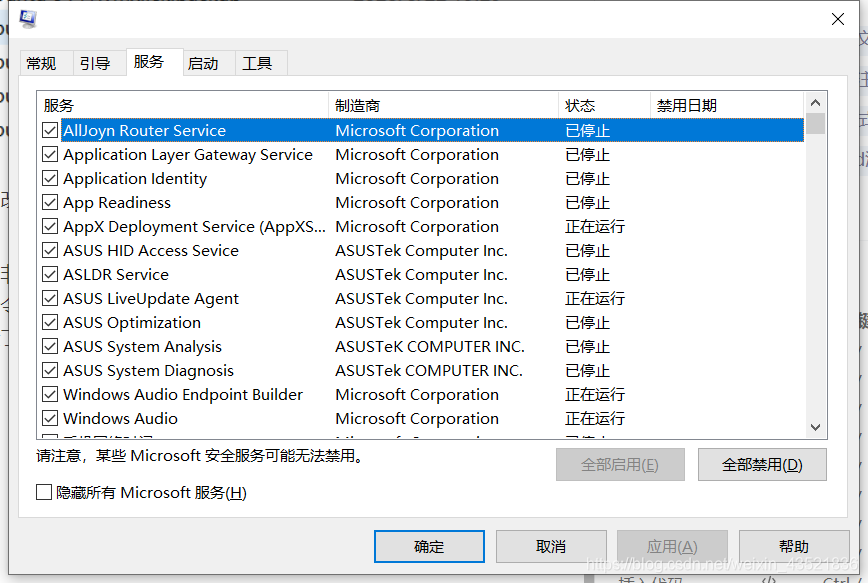Sort by the 制造商 column header
868x583 pixels.
click(x=443, y=105)
